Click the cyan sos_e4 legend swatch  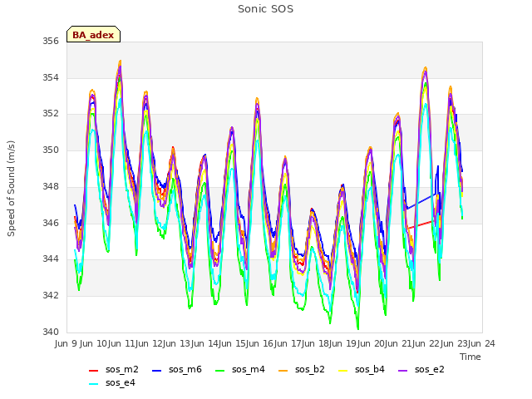click(x=93, y=384)
